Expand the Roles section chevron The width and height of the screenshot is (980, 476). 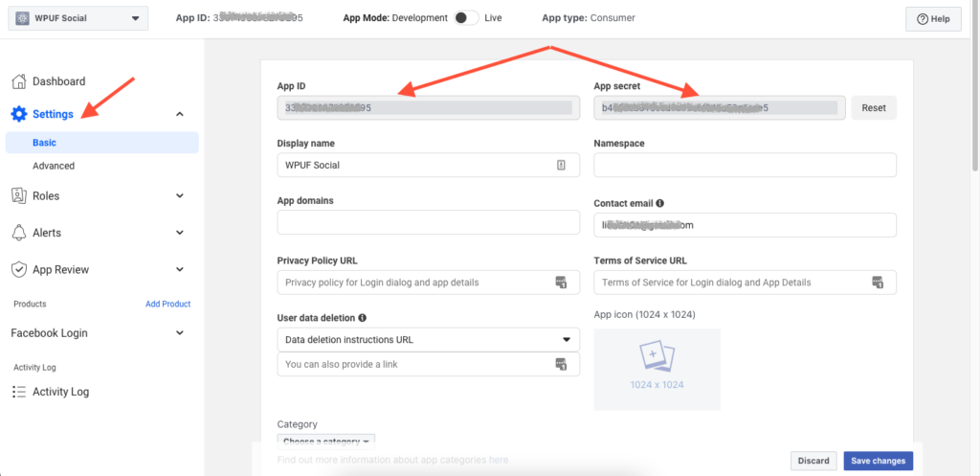(180, 195)
